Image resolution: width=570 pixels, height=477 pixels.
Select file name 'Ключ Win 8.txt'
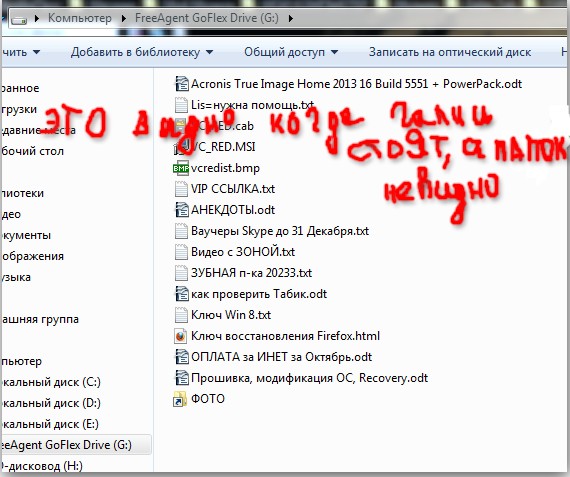click(x=231, y=315)
